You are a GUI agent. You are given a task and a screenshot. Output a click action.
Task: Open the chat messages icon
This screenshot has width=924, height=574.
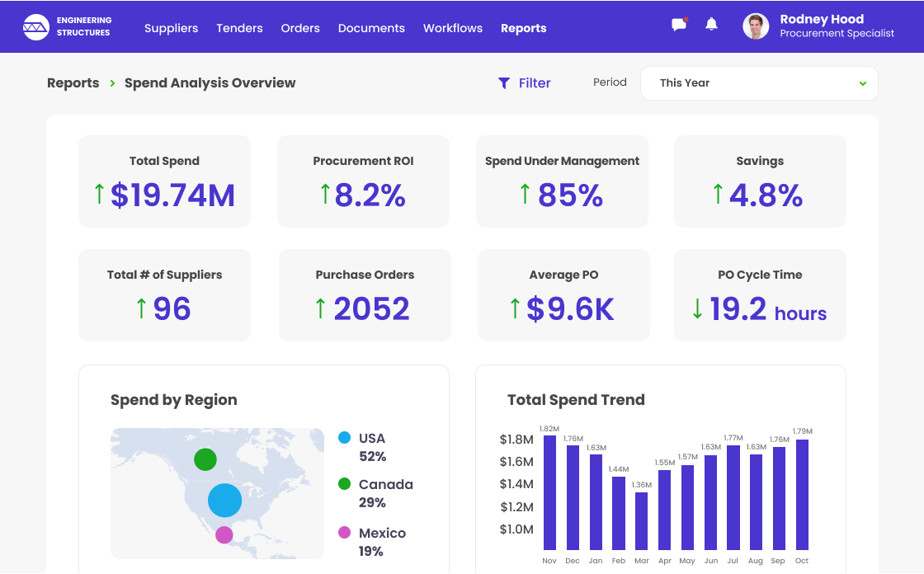coord(679,25)
